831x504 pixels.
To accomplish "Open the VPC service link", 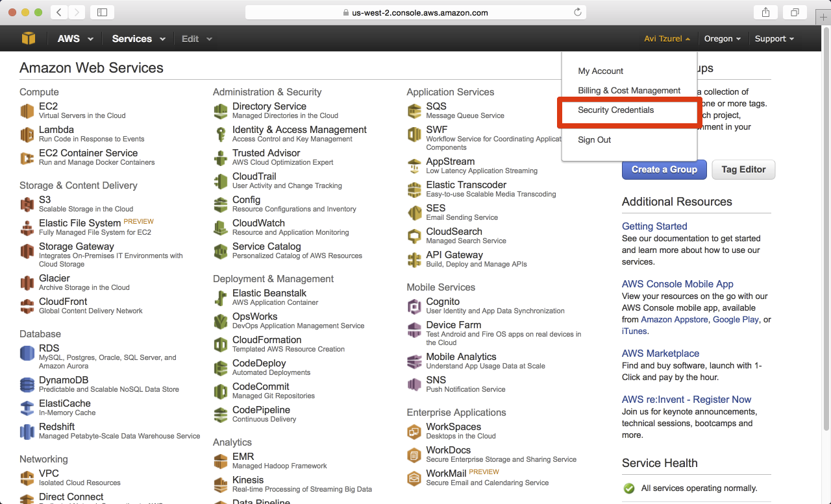I will click(x=49, y=474).
